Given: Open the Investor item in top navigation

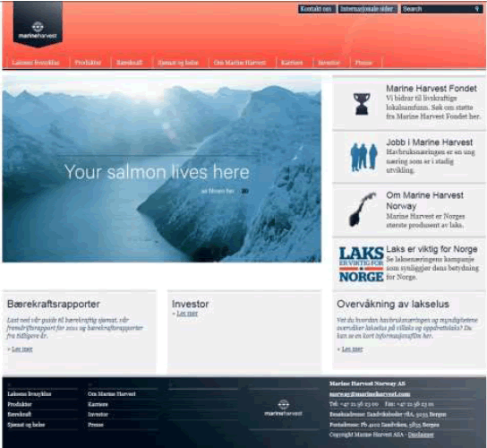Looking at the screenshot, I should tap(329, 63).
